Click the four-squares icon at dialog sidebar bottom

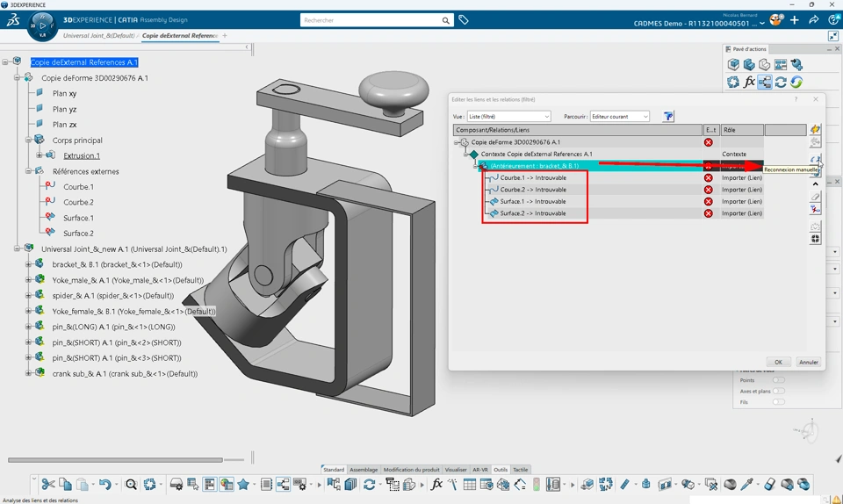tap(815, 239)
